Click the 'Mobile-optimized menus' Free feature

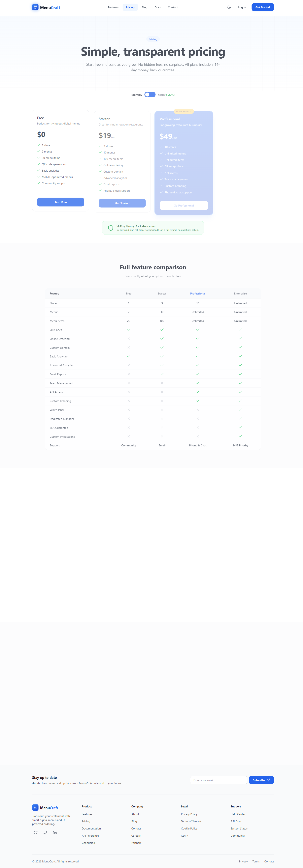(57, 177)
